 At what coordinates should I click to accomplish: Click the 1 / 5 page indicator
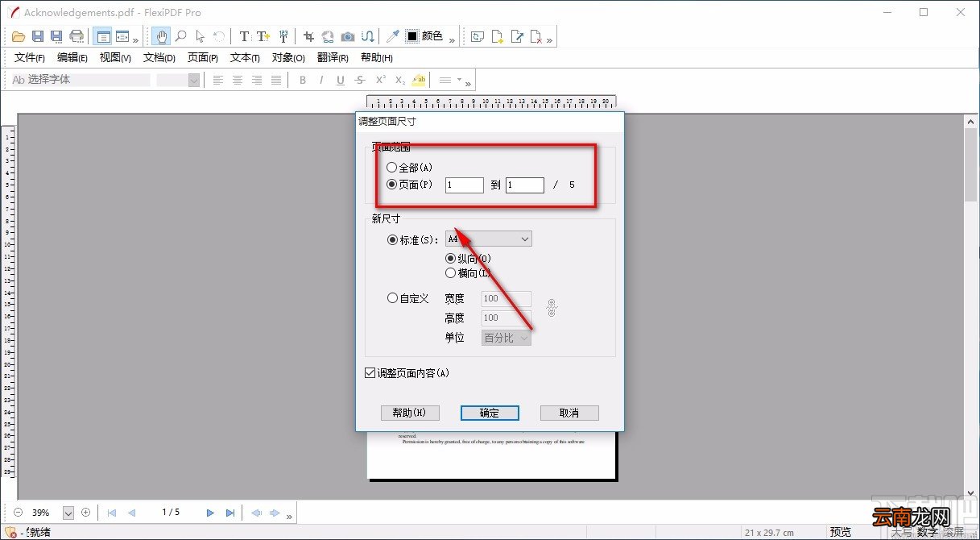(x=171, y=513)
